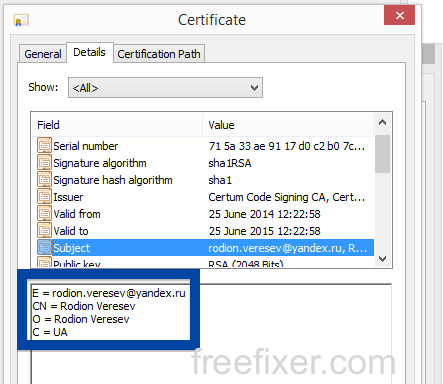443x384 pixels.
Task: Click the C = UA line
Action: 50,332
